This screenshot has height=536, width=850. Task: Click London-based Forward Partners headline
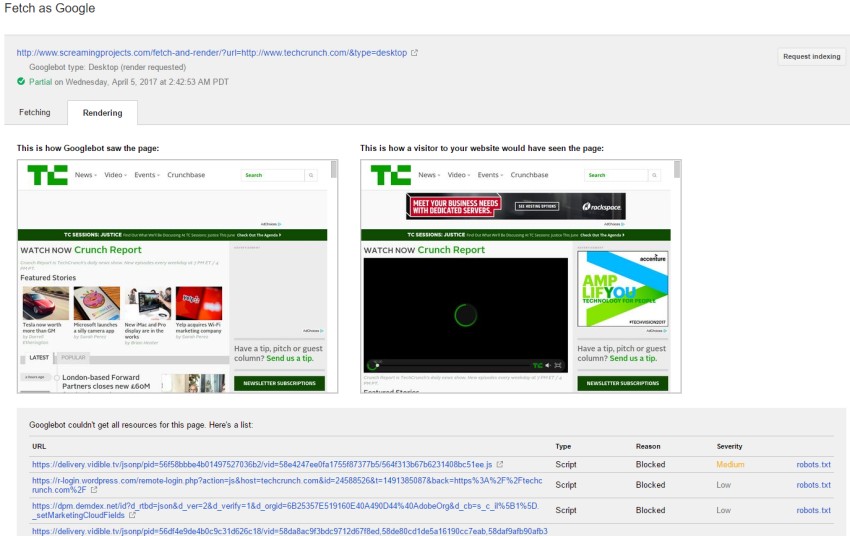(x=106, y=382)
